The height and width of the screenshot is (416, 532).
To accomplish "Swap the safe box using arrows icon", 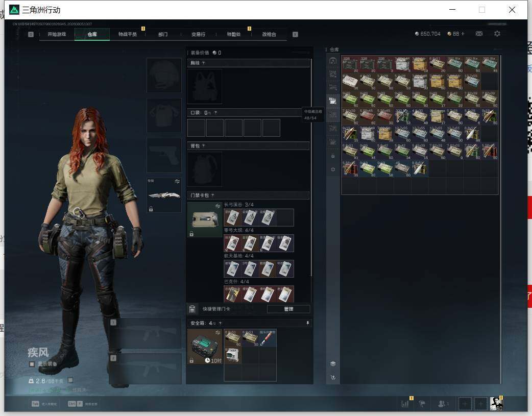I will (x=218, y=332).
